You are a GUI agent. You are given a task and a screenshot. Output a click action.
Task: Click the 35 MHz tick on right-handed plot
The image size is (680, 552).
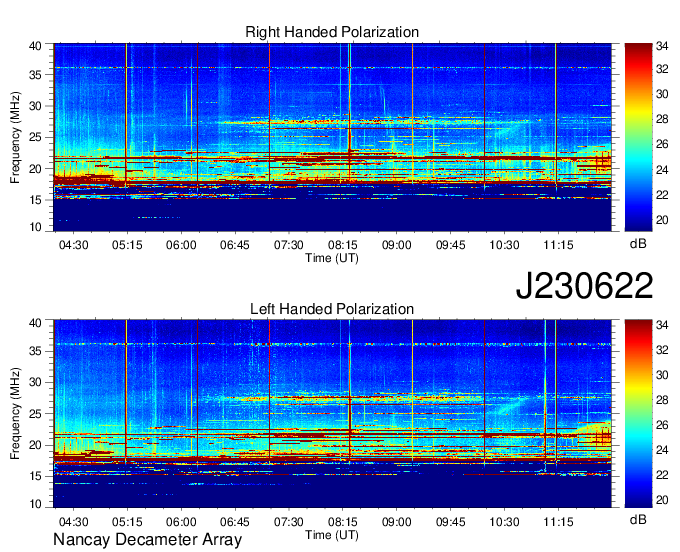(x=35, y=75)
